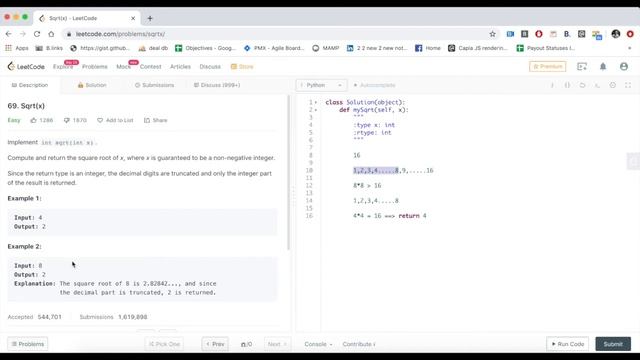
Task: Collapse the def mySqrt fold arrow
Action: point(316,110)
